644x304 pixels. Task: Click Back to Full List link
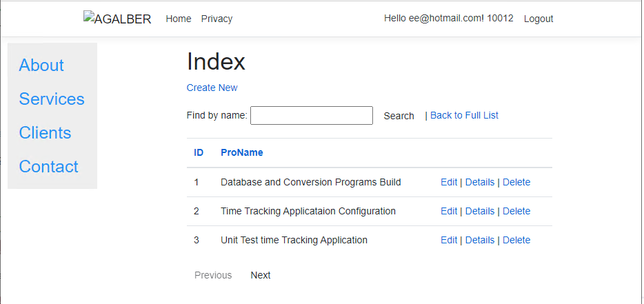(x=464, y=115)
